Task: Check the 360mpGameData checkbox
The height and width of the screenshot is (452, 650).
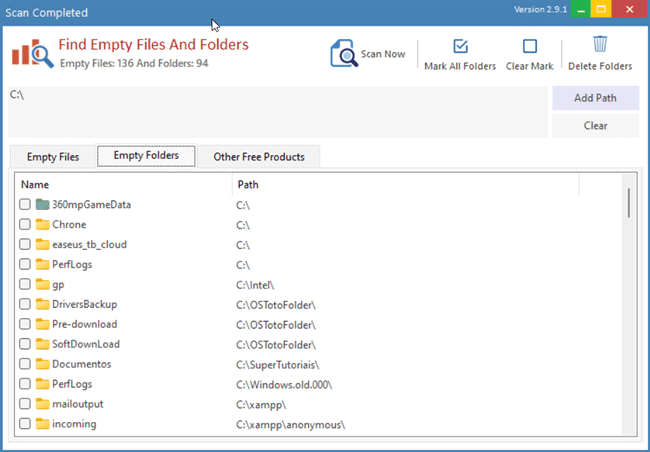Action: tap(25, 204)
